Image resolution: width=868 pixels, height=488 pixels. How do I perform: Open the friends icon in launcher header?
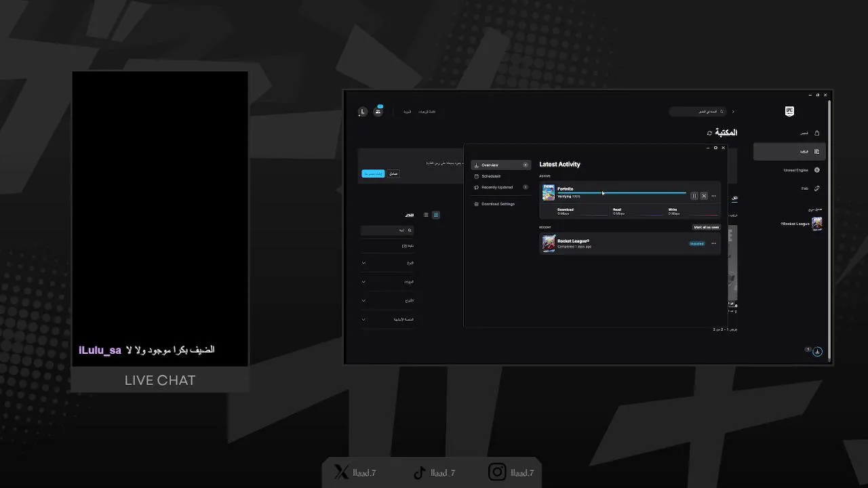(378, 111)
